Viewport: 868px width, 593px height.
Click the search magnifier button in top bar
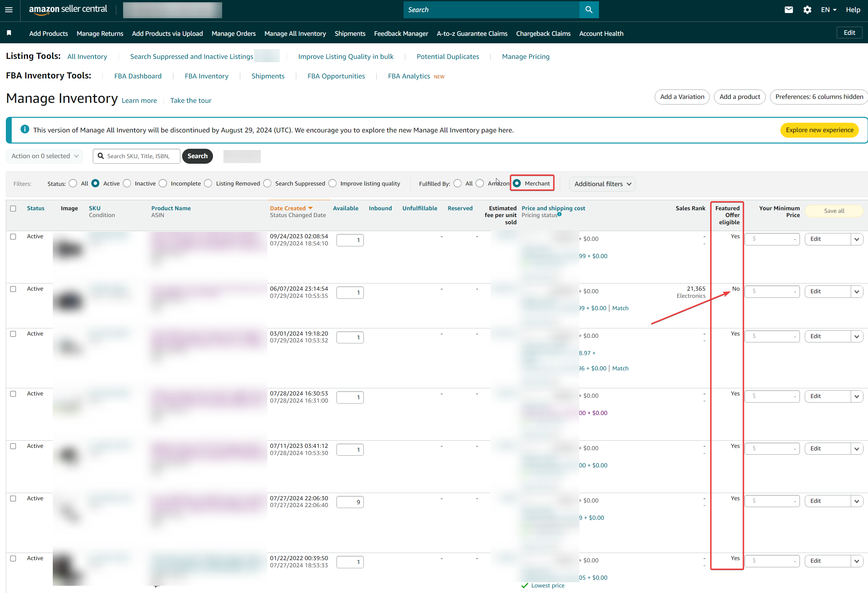pyautogui.click(x=589, y=10)
